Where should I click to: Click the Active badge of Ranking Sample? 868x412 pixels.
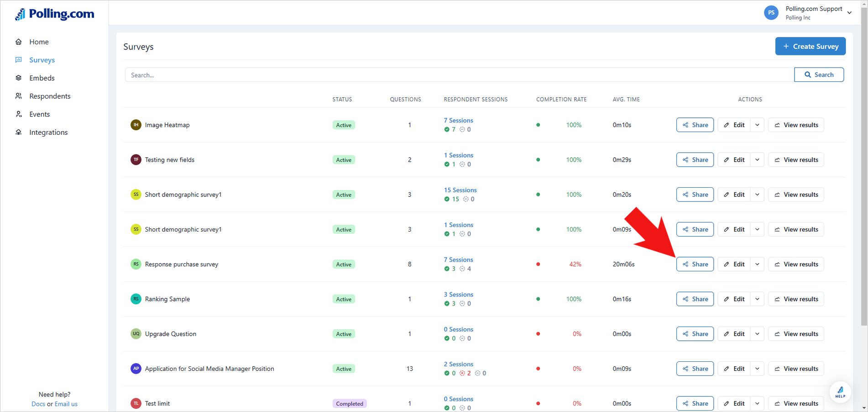[x=344, y=299]
